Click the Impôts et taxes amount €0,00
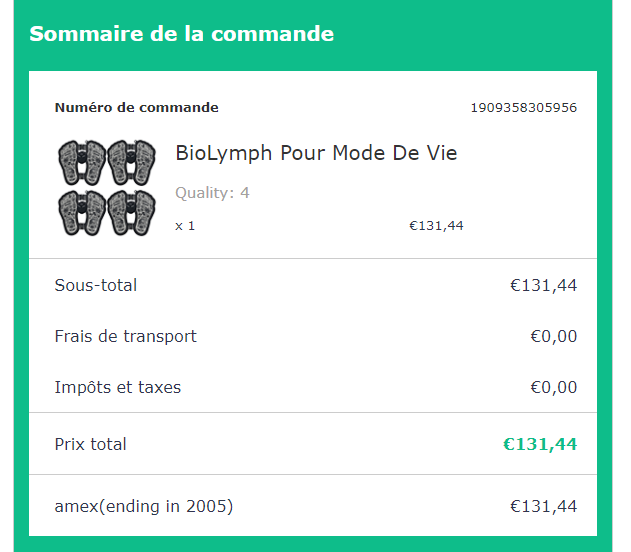 point(553,388)
